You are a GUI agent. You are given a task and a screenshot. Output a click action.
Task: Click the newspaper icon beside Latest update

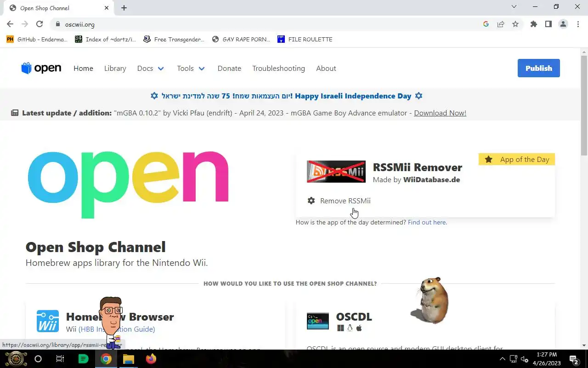tap(15, 113)
